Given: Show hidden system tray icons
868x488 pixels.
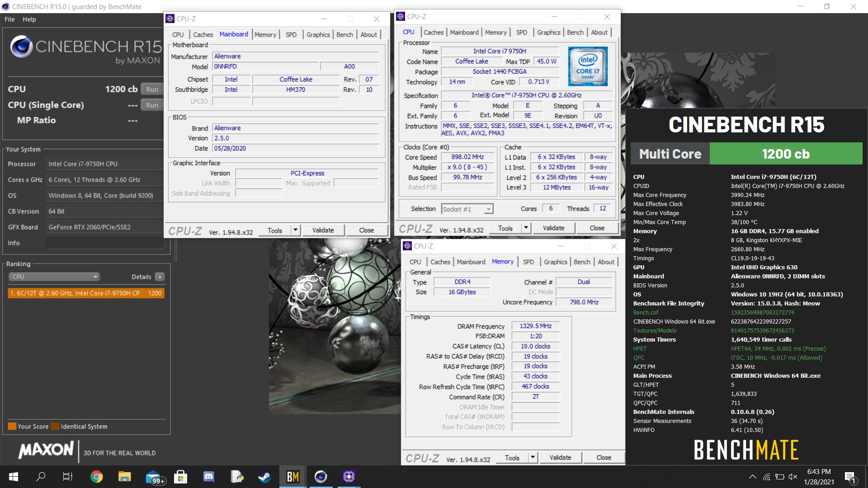Looking at the screenshot, I should click(753, 477).
